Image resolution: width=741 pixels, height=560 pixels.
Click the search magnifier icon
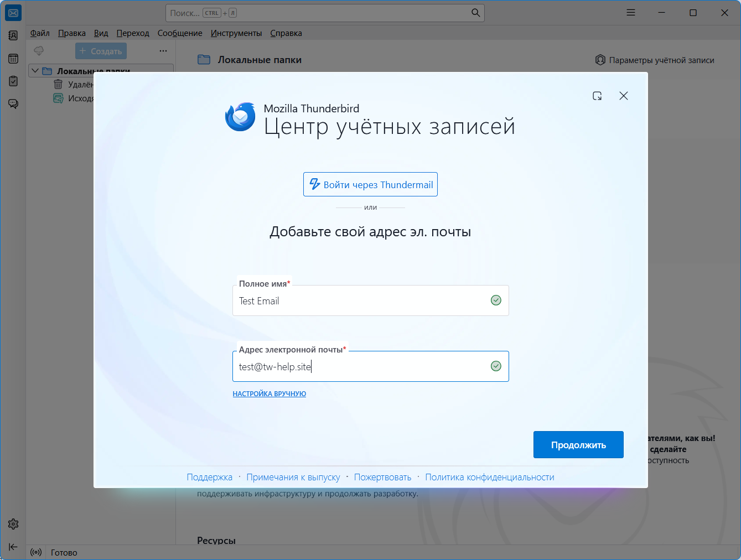[x=475, y=13]
